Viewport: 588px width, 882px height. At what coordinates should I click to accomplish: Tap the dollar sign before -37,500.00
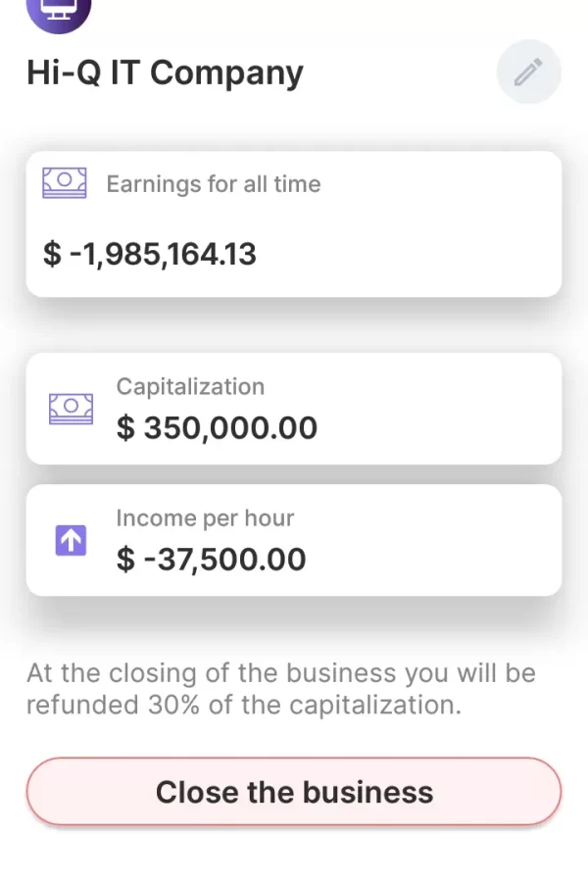(x=125, y=560)
